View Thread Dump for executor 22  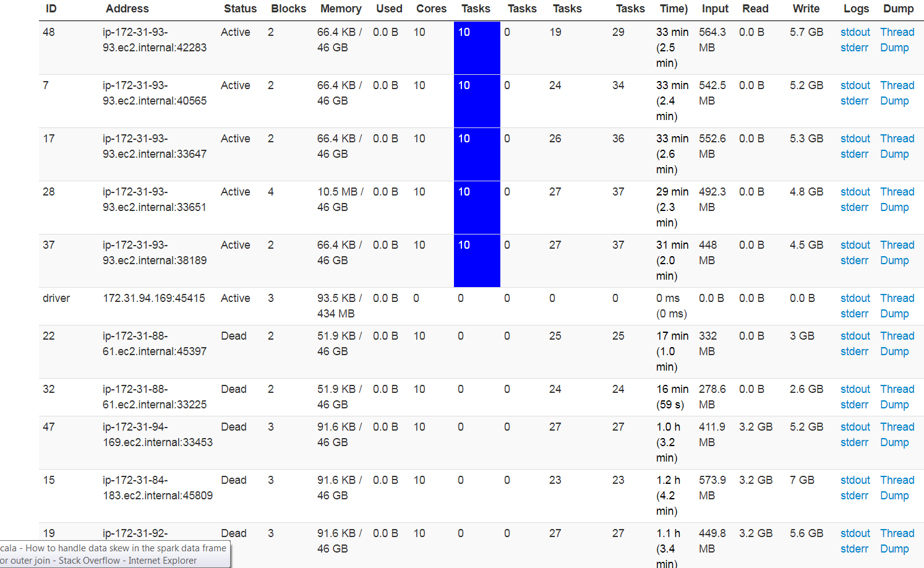click(x=897, y=343)
